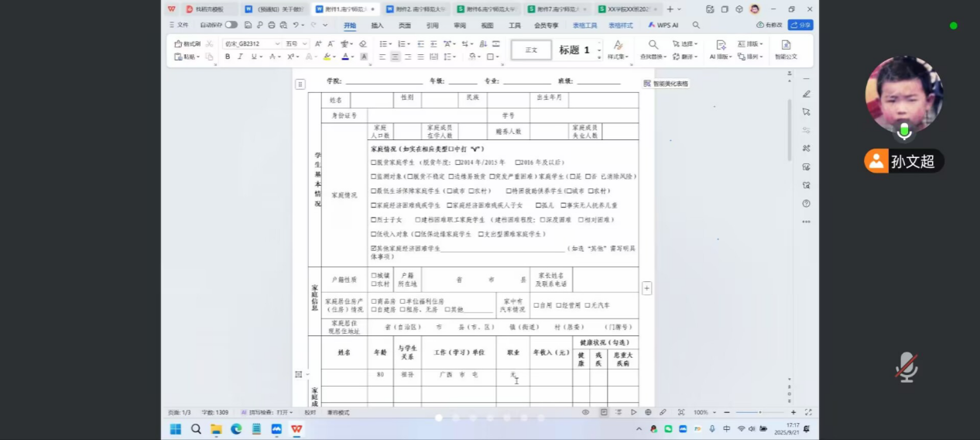The height and width of the screenshot is (440, 980).
Task: Open the help icon in right sidebar
Action: (806, 204)
